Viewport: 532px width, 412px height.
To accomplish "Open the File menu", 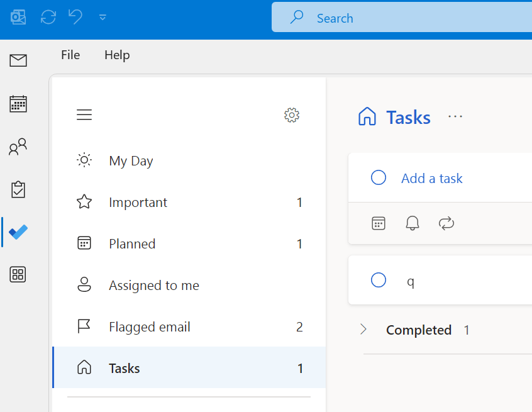I will click(x=70, y=55).
